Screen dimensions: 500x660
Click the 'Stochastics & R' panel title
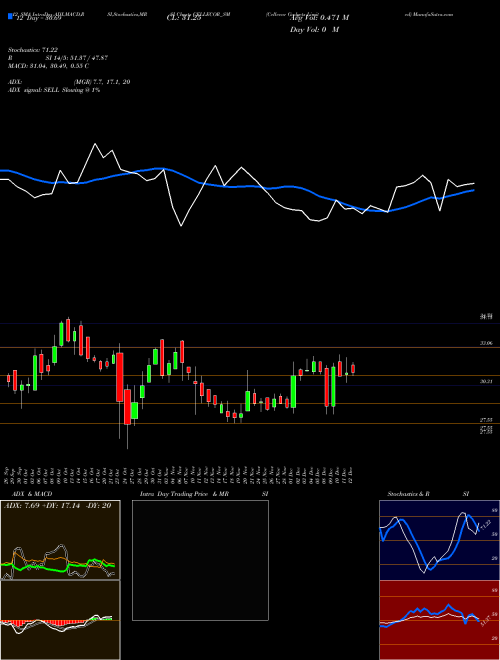coord(408,494)
